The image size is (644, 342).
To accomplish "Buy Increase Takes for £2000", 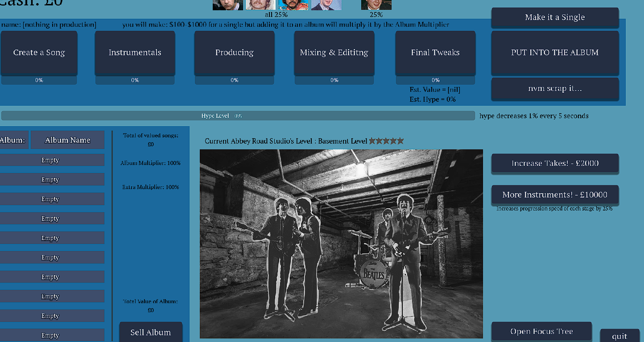I will coord(555,163).
